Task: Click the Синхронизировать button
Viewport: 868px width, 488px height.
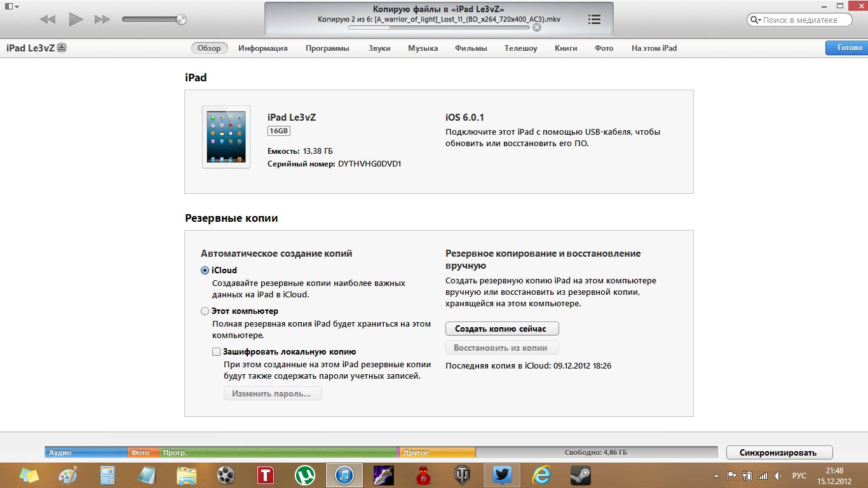Action: point(780,452)
